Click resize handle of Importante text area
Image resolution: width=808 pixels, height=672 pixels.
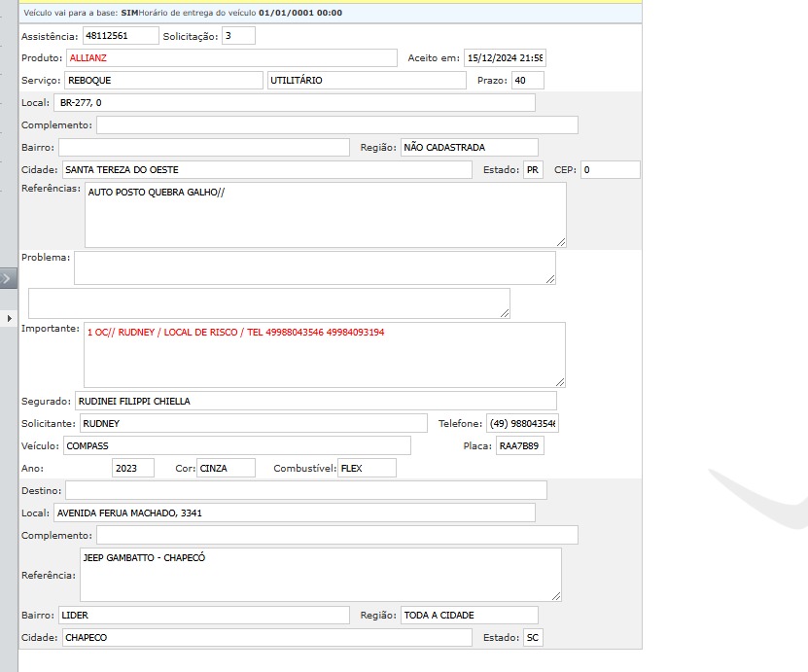559,381
